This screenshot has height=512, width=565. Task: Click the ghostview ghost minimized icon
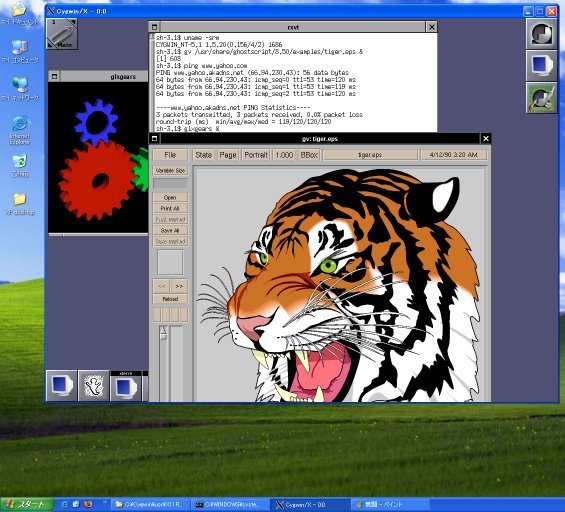click(x=94, y=386)
